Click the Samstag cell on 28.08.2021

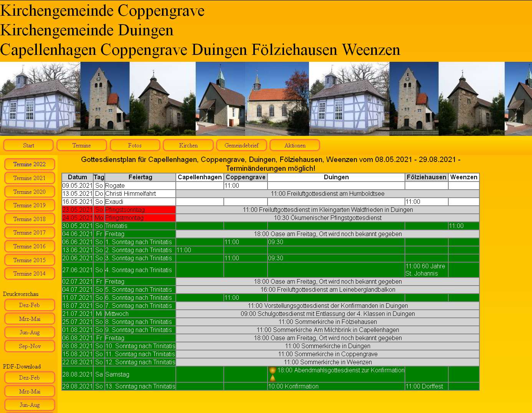coord(140,374)
